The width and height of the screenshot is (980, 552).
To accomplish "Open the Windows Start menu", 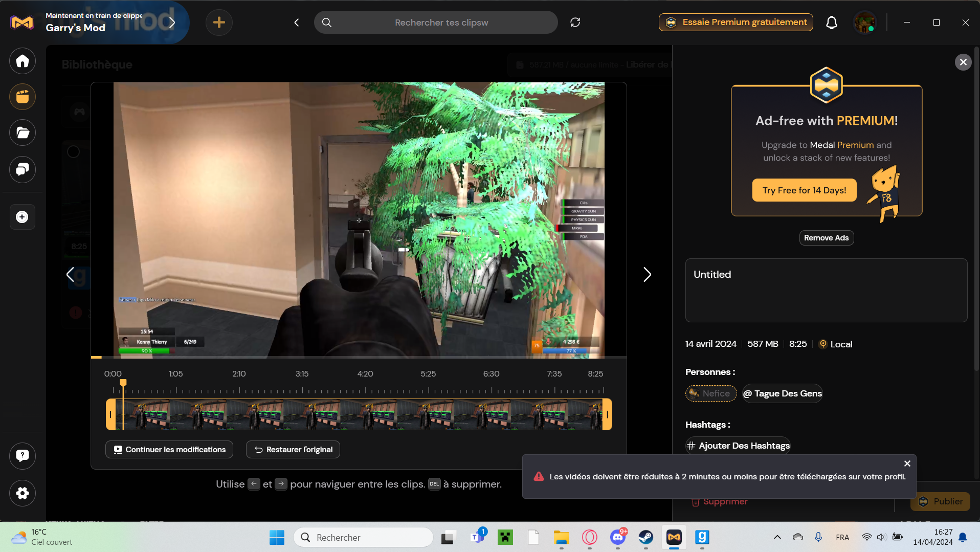I will 277,537.
